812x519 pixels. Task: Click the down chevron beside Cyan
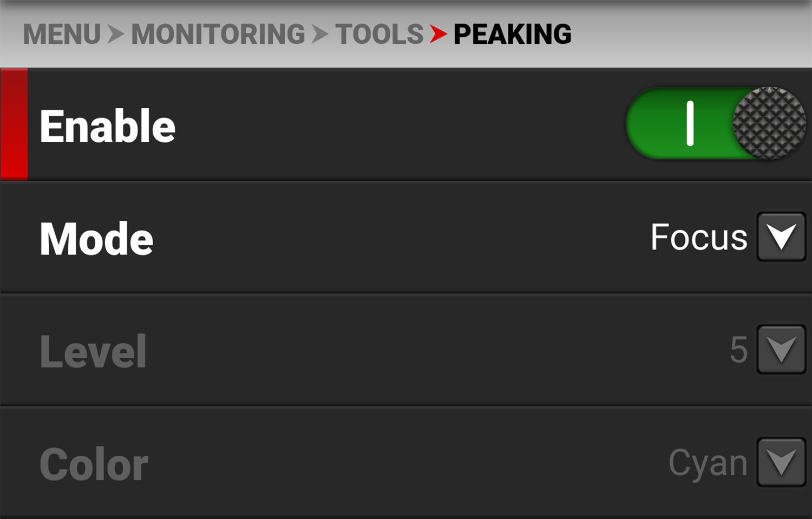tap(781, 463)
